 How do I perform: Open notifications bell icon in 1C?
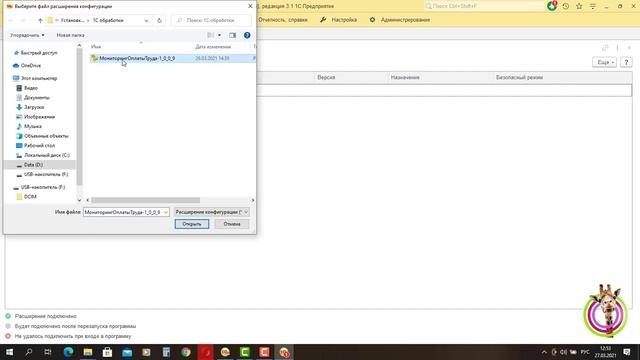[x=552, y=6]
